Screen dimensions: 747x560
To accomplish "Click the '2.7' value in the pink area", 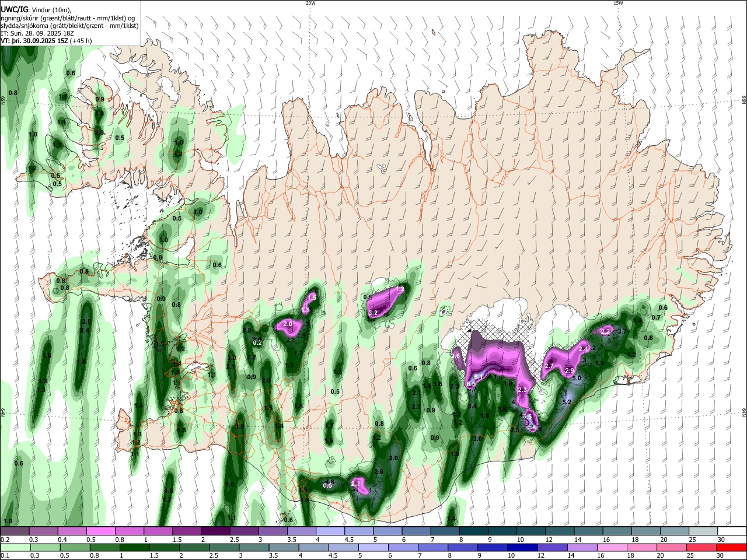I will pos(549,366).
